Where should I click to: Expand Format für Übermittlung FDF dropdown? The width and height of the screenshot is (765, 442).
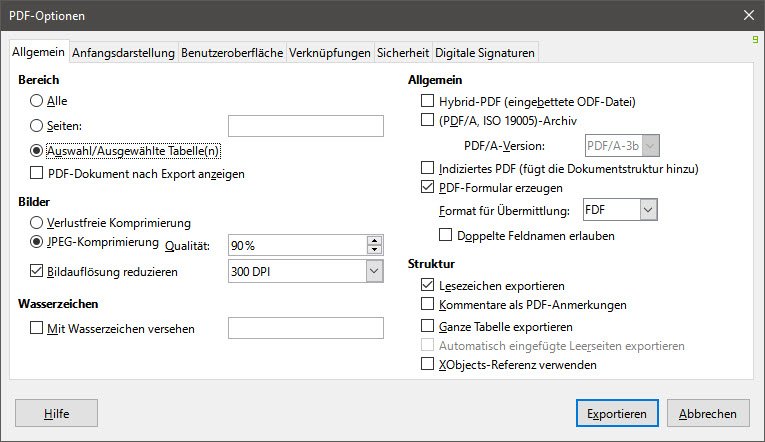coord(648,210)
